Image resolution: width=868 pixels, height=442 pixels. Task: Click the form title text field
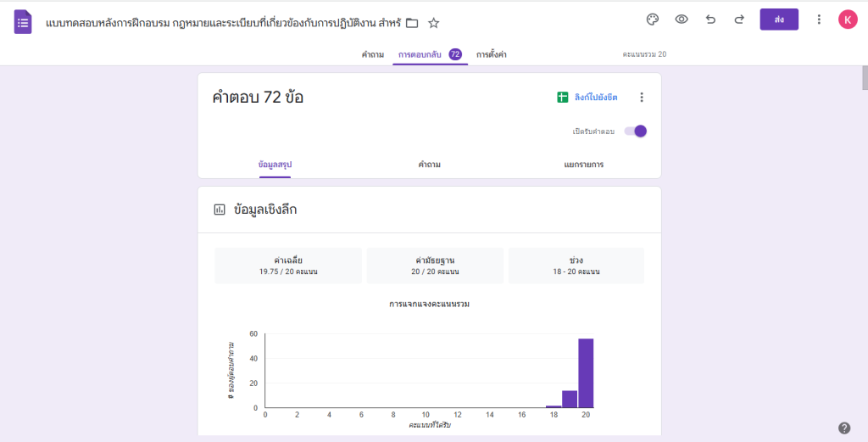(222, 23)
